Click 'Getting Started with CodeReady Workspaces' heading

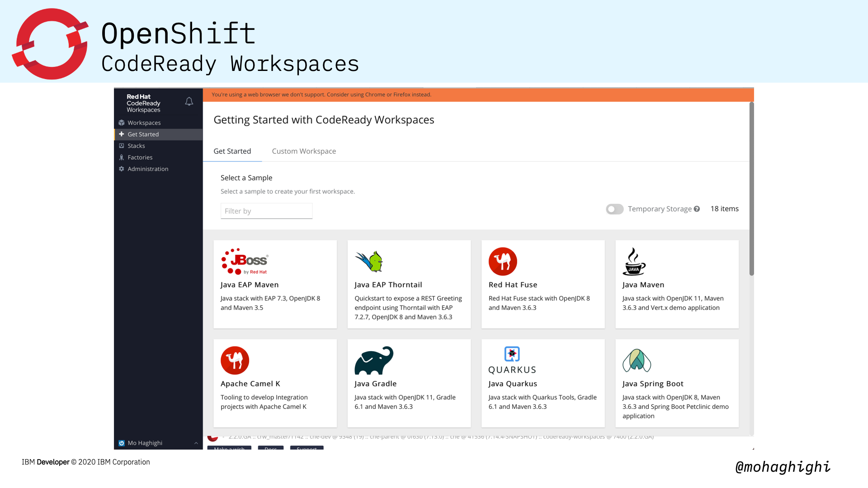324,120
